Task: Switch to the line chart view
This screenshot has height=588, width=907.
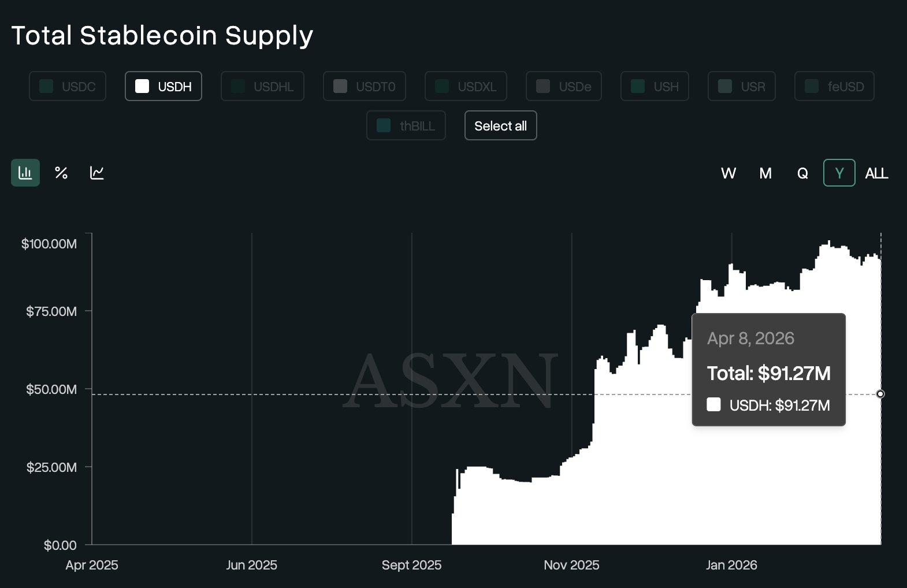Action: pyautogui.click(x=97, y=173)
